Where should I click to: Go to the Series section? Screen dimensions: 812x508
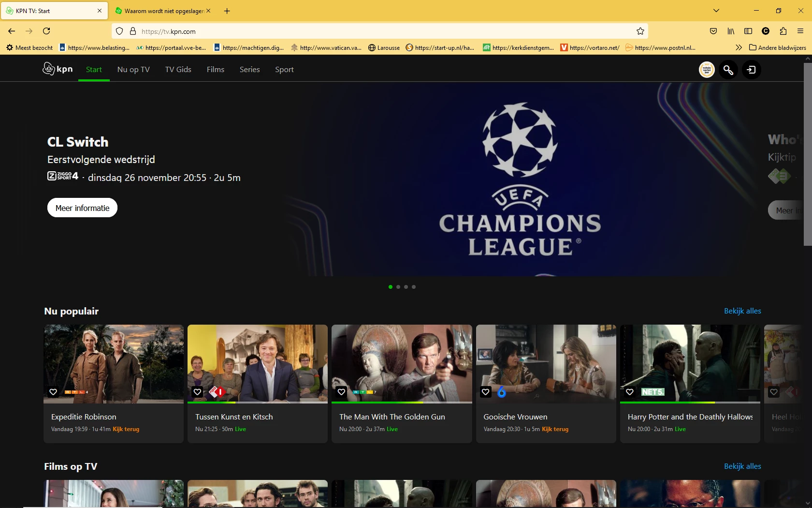(250, 70)
